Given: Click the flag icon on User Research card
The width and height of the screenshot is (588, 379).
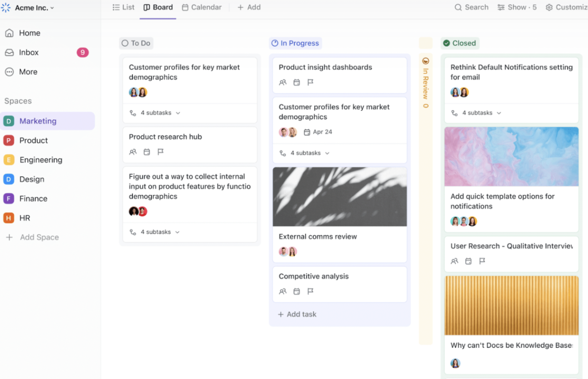Looking at the screenshot, I should click(482, 261).
